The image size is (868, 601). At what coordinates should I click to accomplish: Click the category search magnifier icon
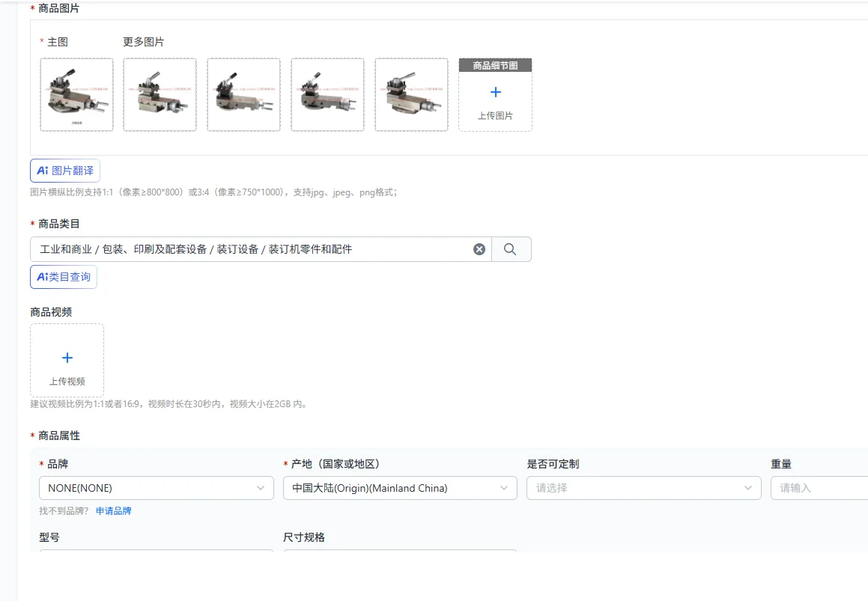511,249
